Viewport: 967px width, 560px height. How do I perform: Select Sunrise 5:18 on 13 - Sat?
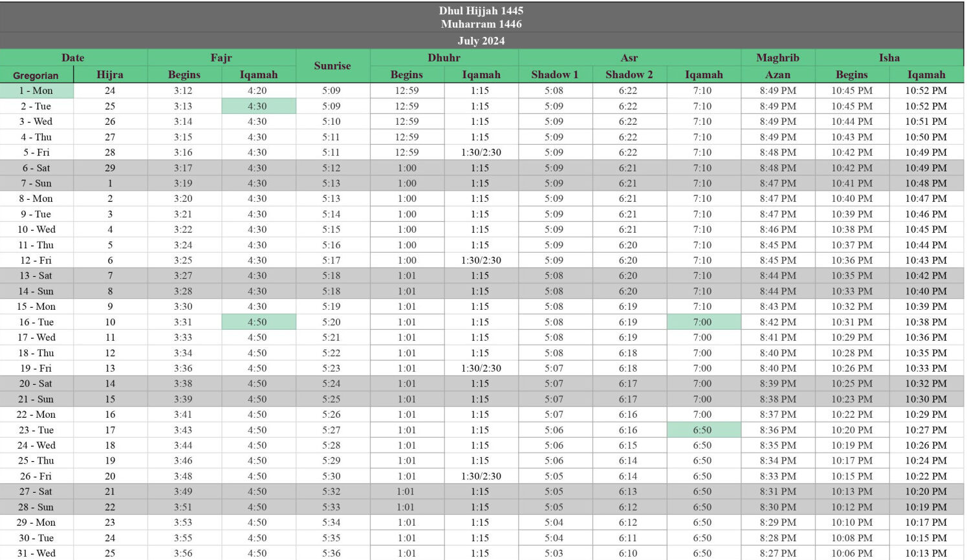(x=332, y=275)
